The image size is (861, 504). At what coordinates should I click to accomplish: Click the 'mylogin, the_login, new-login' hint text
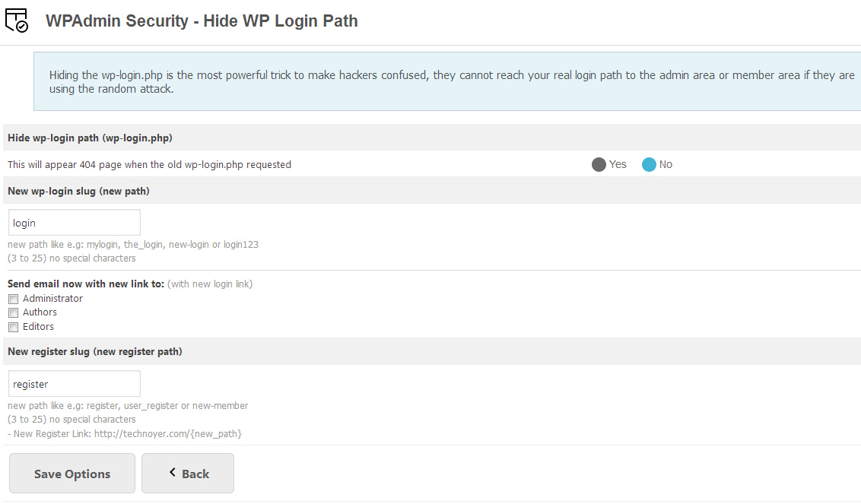tap(133, 244)
